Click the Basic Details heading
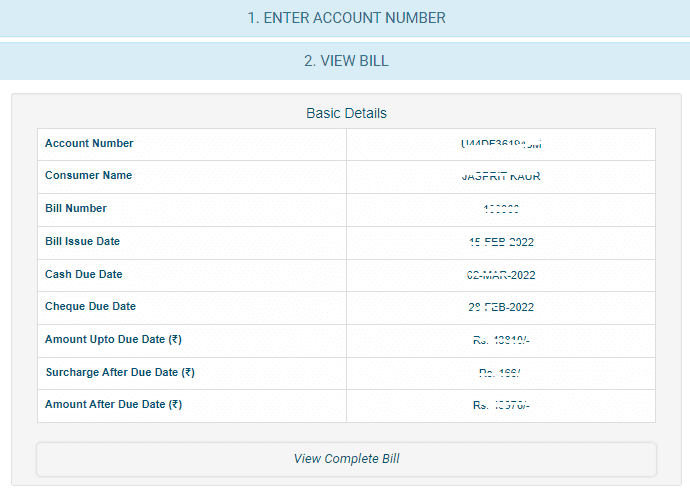The image size is (690, 497). 346,113
